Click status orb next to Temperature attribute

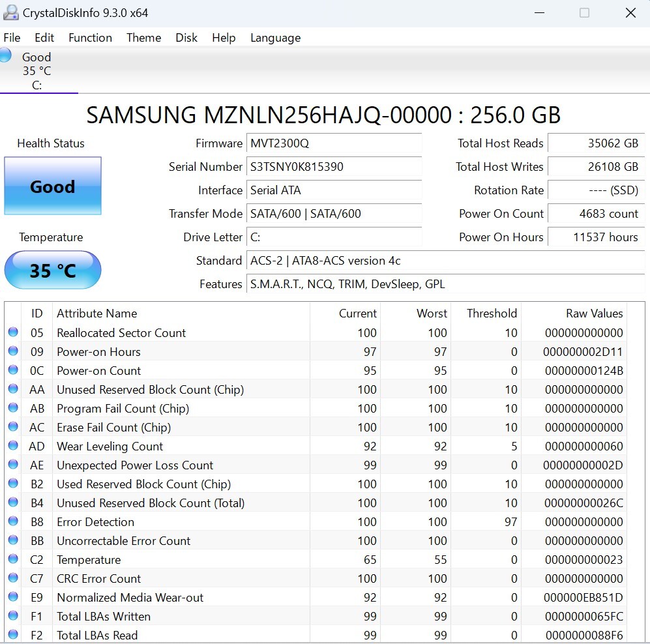13,559
